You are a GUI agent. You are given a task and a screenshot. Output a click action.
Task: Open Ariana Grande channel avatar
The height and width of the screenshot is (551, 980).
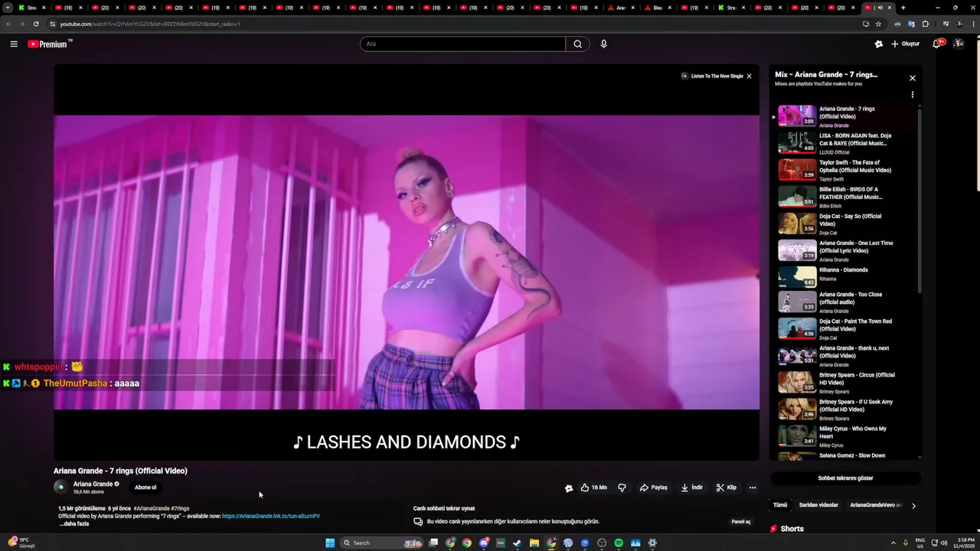tap(60, 487)
